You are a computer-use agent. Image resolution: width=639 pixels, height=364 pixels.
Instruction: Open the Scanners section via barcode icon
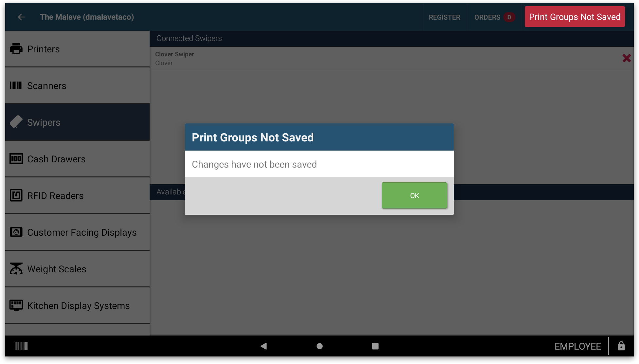tap(16, 85)
